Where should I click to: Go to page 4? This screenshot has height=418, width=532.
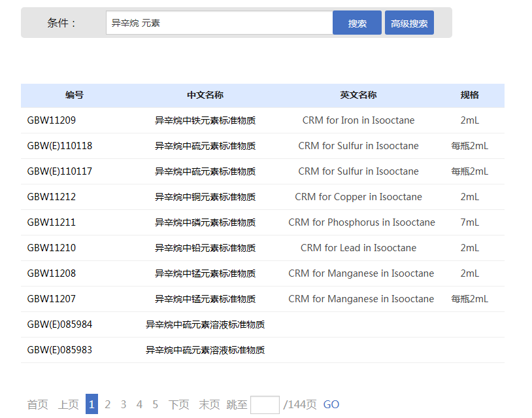[x=139, y=404]
